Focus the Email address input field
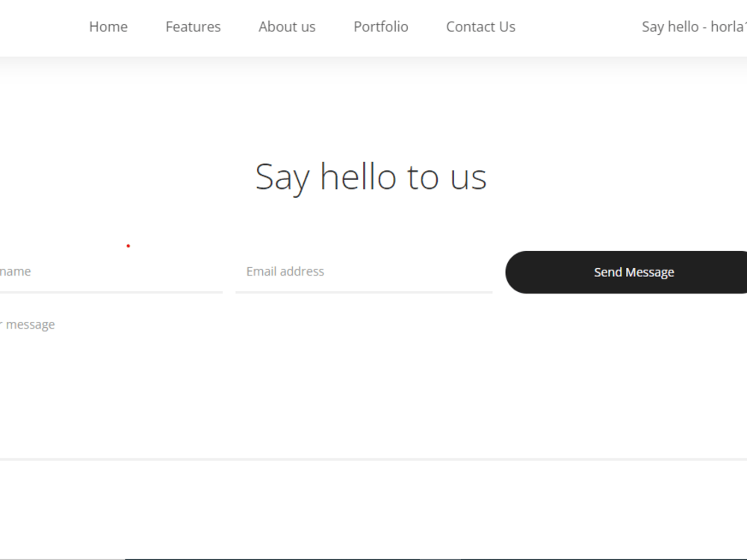 coord(364,272)
